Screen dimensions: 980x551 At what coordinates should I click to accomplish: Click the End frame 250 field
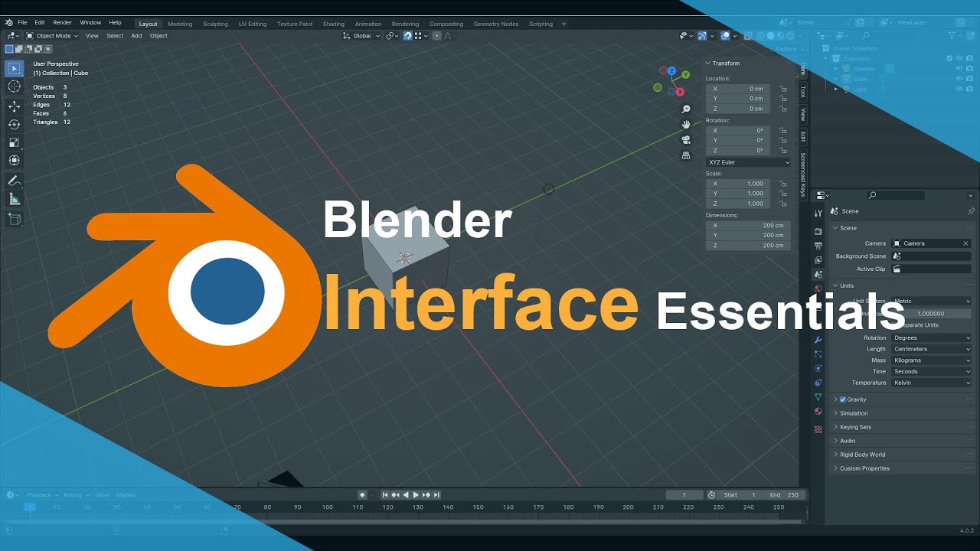point(784,495)
